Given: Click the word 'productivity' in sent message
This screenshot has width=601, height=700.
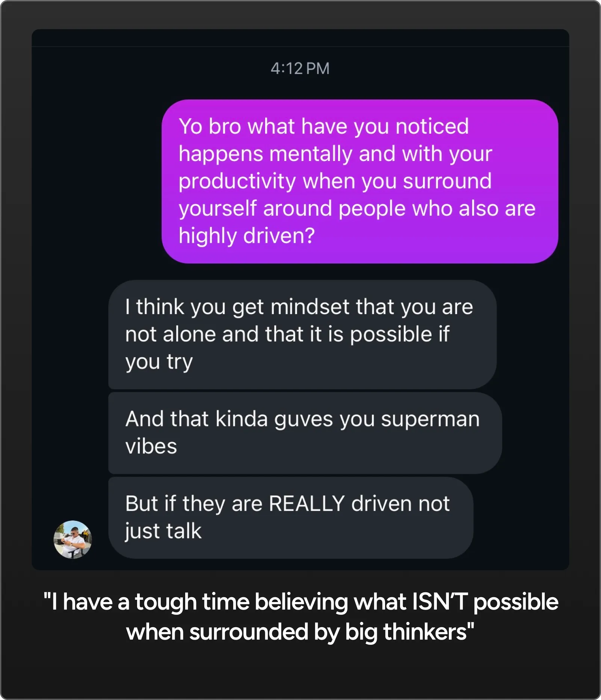Looking at the screenshot, I should point(237,181).
